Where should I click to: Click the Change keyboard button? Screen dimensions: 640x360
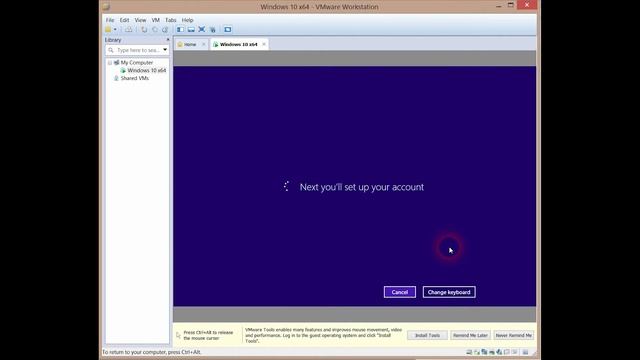449,292
